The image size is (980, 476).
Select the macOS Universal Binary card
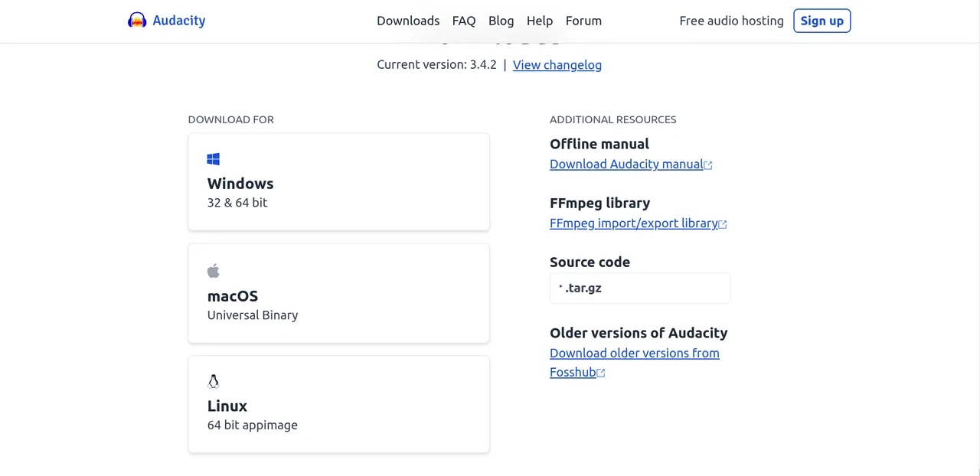[x=338, y=293]
